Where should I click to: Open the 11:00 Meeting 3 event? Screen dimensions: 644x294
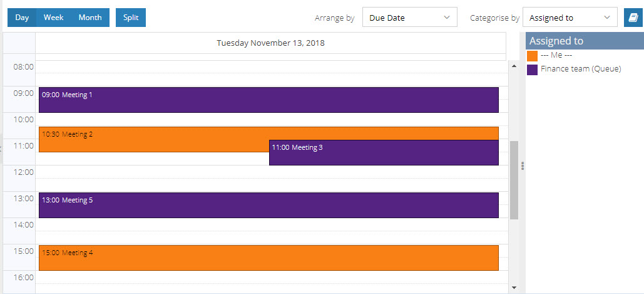click(x=383, y=152)
